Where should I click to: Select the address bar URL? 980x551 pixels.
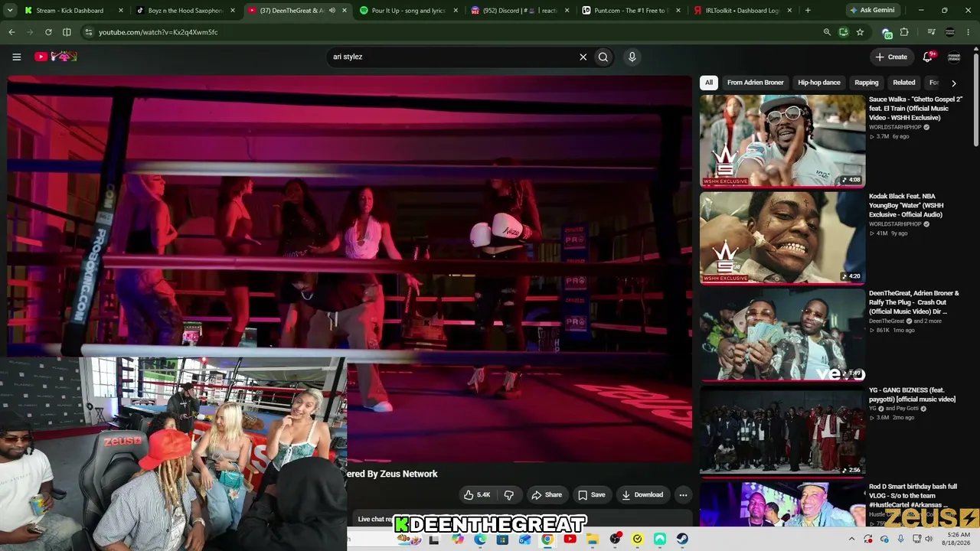pyautogui.click(x=158, y=32)
